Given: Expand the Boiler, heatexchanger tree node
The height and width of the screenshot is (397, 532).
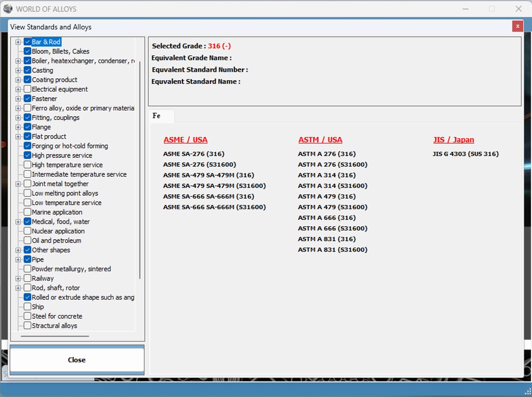Looking at the screenshot, I should pos(18,61).
